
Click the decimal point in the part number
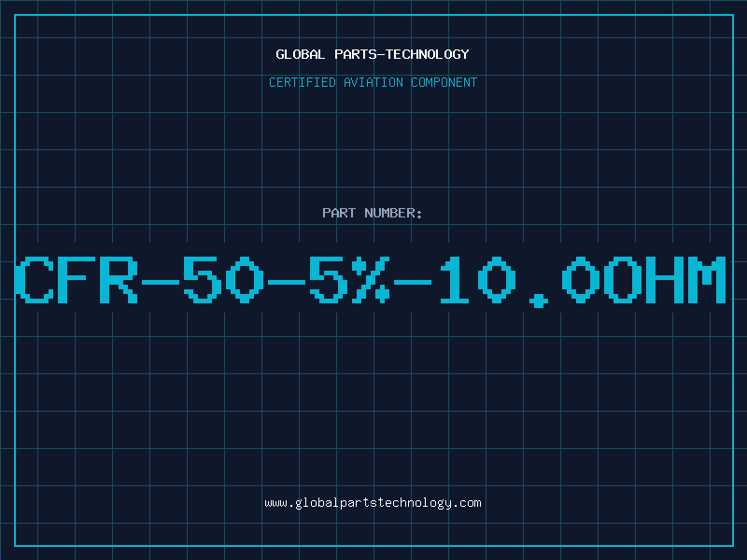(539, 301)
